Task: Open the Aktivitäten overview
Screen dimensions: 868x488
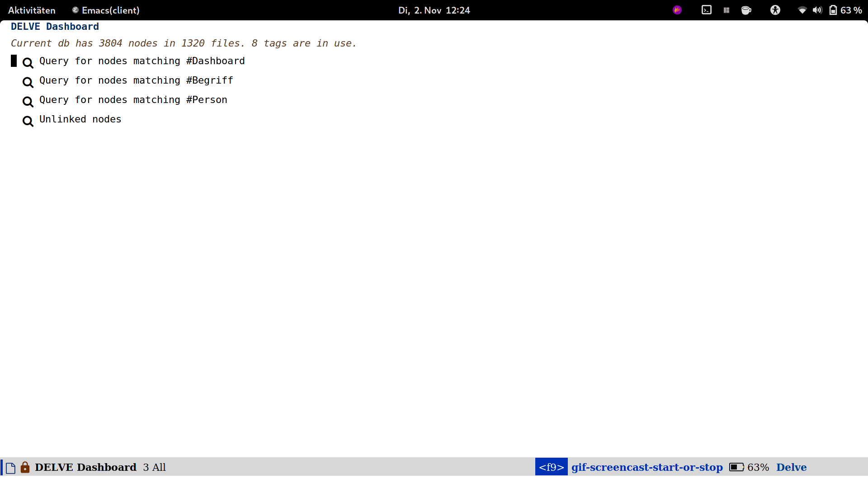Action: point(32,10)
